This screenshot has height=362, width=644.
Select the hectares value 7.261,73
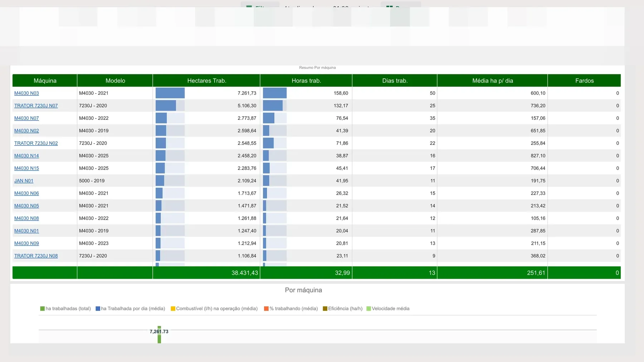click(x=247, y=93)
